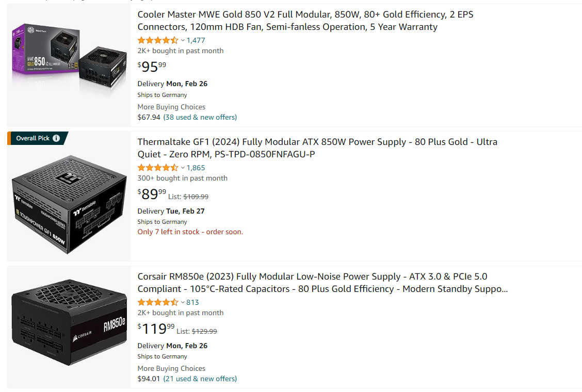Click the Overall Pick info icon
This screenshot has height=392, width=582.
(x=56, y=138)
